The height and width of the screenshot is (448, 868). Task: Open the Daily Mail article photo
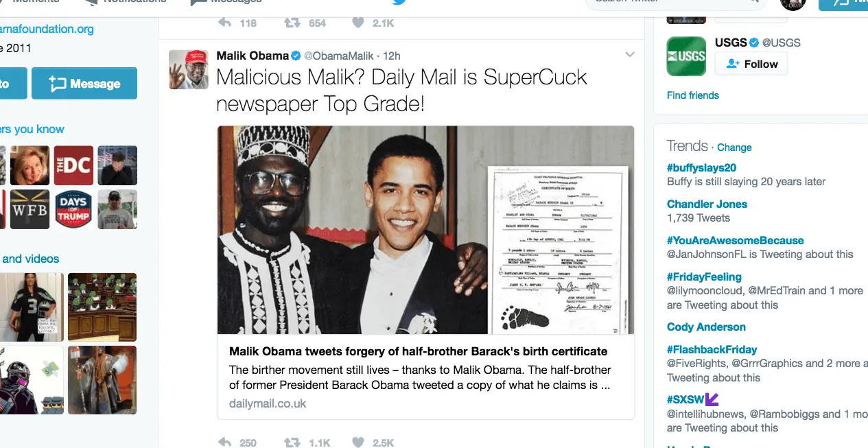click(425, 230)
